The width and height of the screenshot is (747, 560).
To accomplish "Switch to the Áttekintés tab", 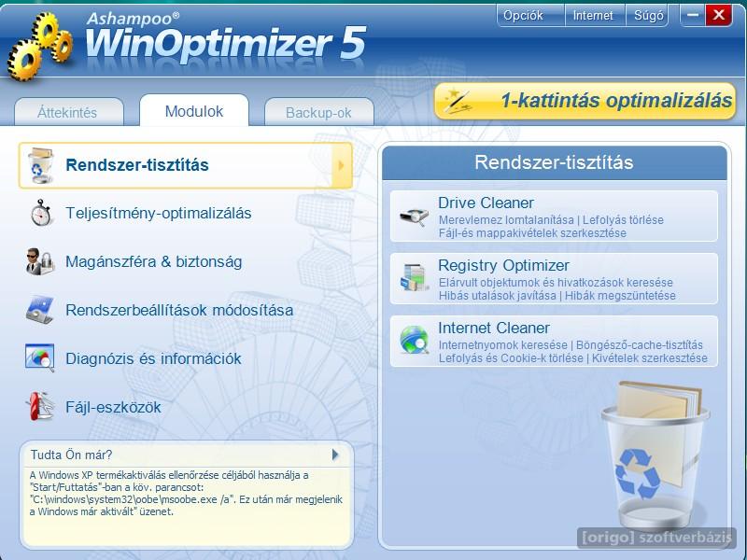I will coord(69,112).
